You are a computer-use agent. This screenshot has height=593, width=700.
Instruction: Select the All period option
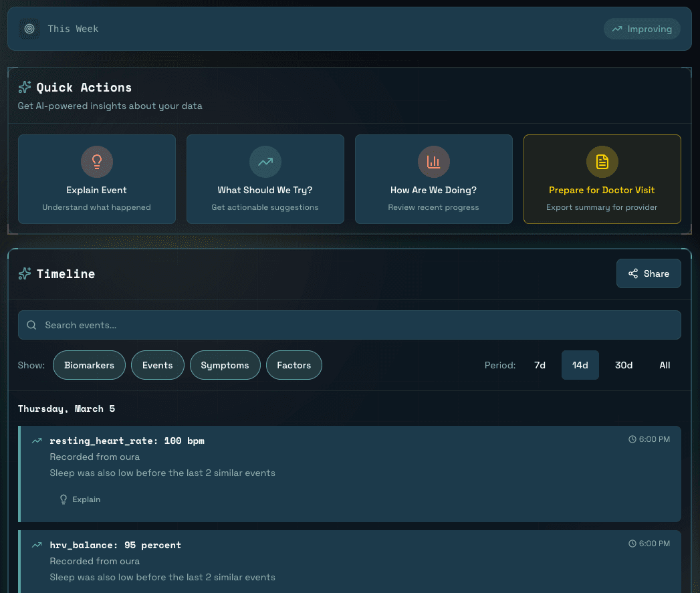665,365
